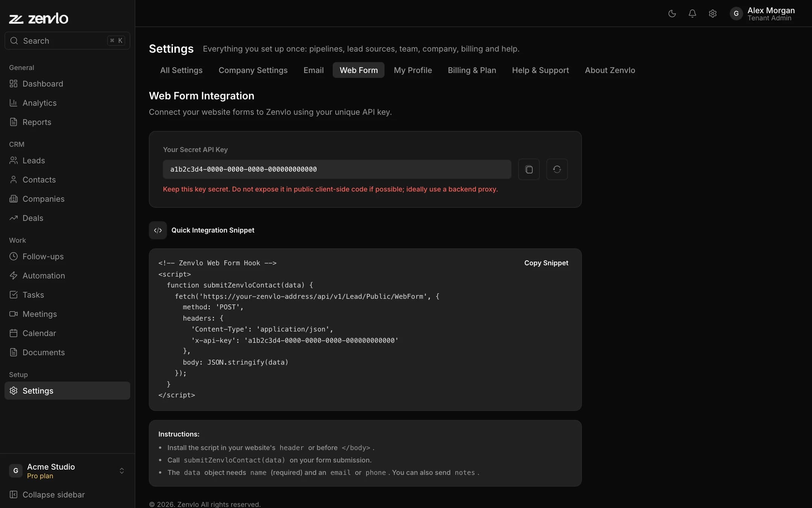
Task: Open Company Settings tab
Action: pos(253,70)
